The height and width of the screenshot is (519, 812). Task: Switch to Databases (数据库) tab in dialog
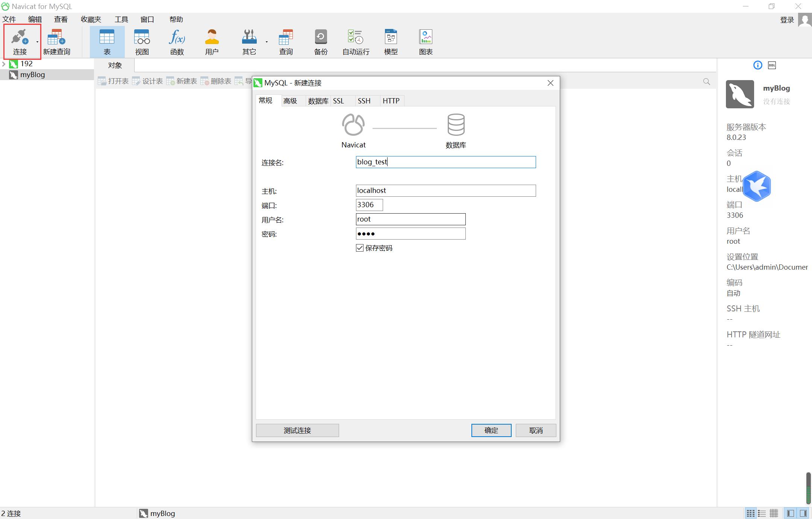click(x=318, y=101)
